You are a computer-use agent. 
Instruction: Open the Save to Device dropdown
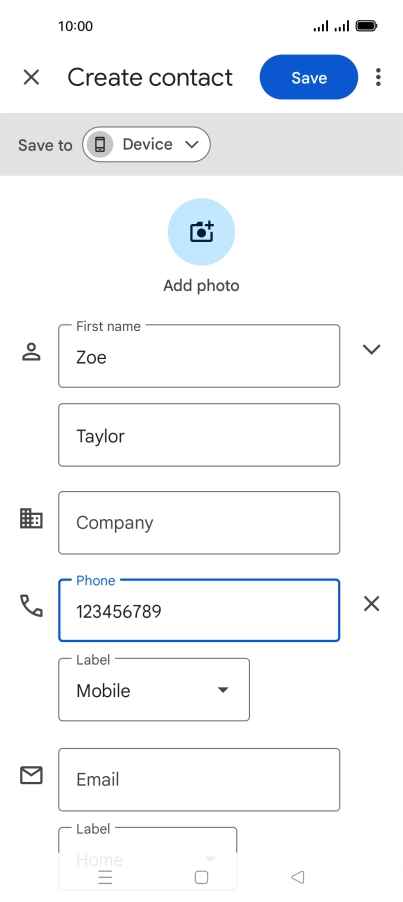pyautogui.click(x=147, y=144)
